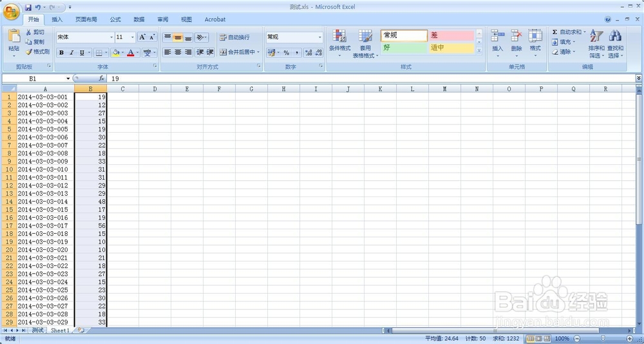Select the Format Painter 格式刷
Image resolution: width=644 pixels, height=344 pixels.
(x=37, y=52)
